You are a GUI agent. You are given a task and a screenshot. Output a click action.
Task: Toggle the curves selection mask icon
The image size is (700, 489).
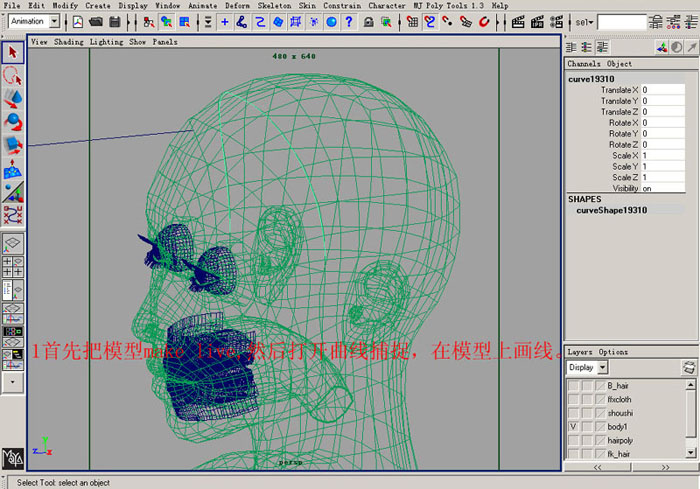coord(260,22)
